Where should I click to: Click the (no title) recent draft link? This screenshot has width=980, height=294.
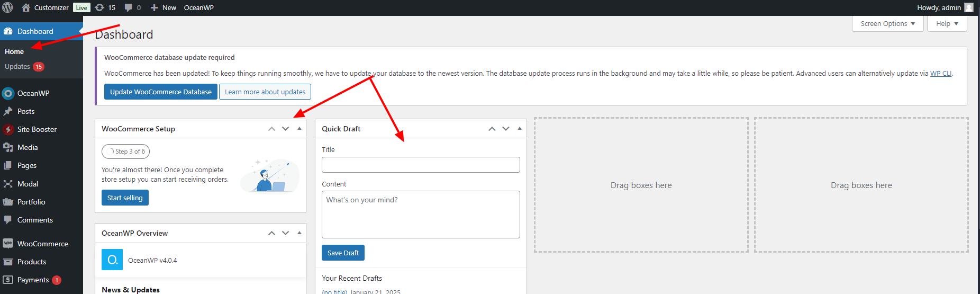[x=334, y=292]
